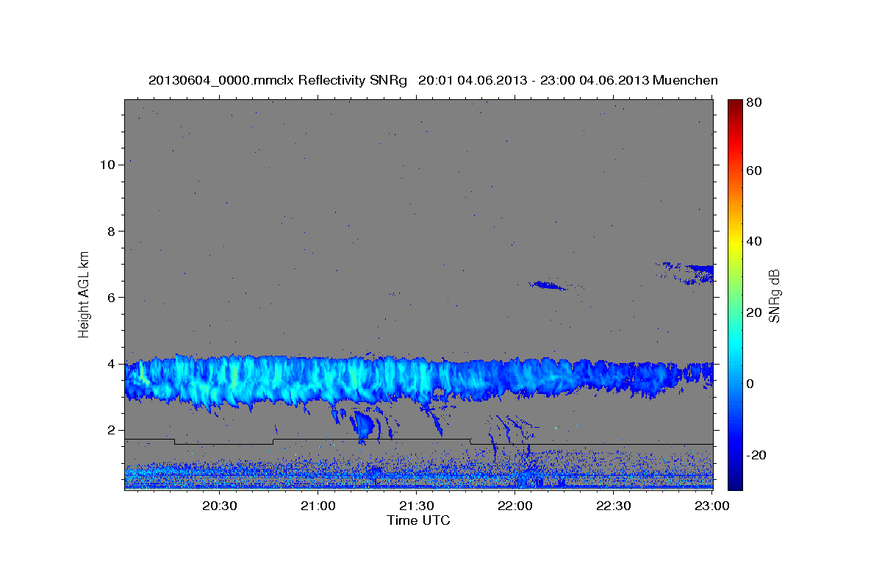Click the height tick label 6
Viewport: 882px width, 588px height.
coord(111,297)
